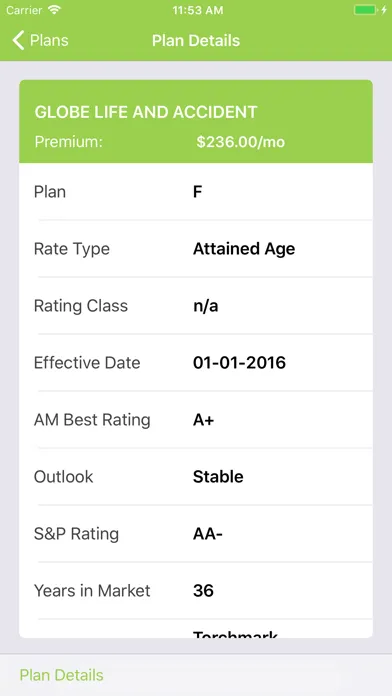This screenshot has height=696, width=392.
Task: Tap the Globe Life and Accident header
Action: click(146, 112)
